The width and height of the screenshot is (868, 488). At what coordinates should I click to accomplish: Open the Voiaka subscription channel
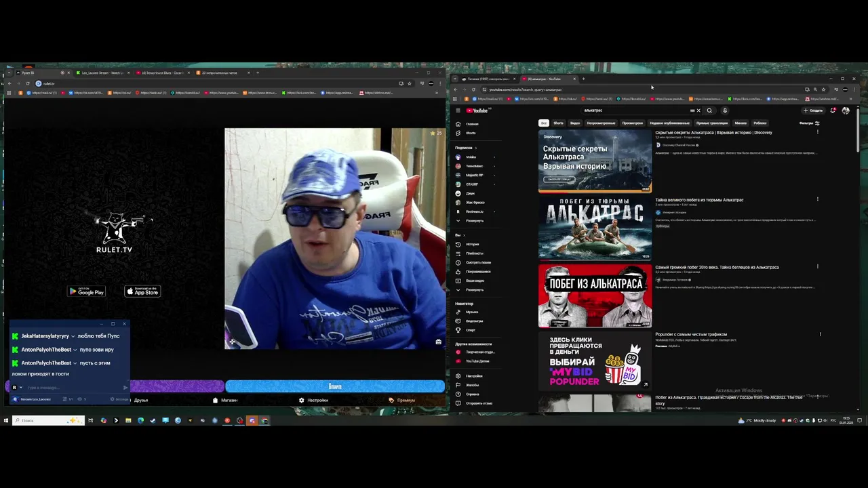[471, 157]
